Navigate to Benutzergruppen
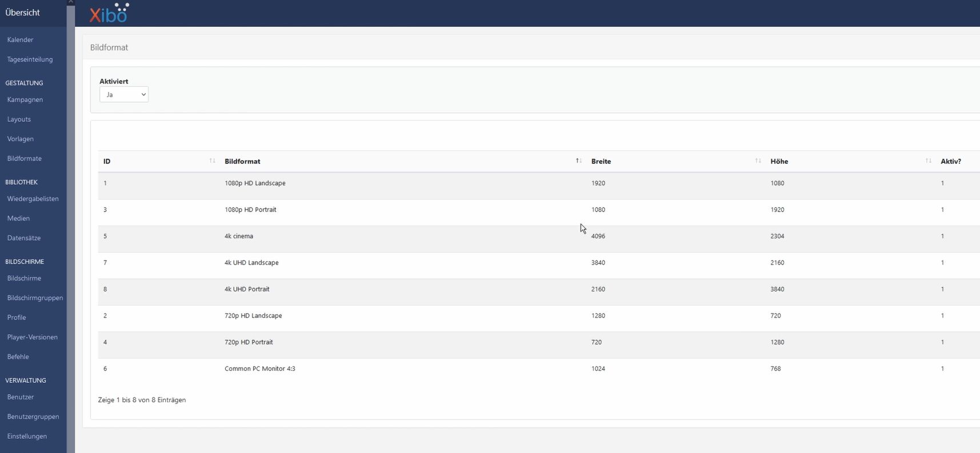 click(x=33, y=416)
